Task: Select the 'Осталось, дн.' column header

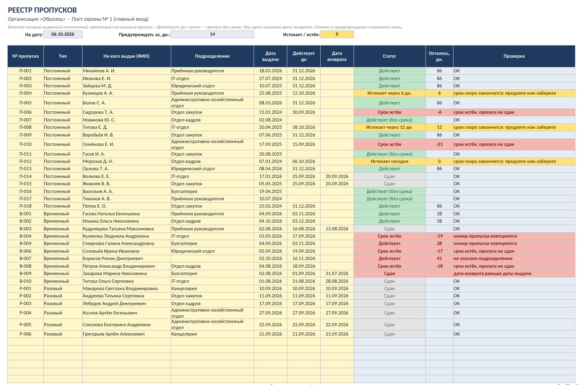Action: pyautogui.click(x=439, y=56)
